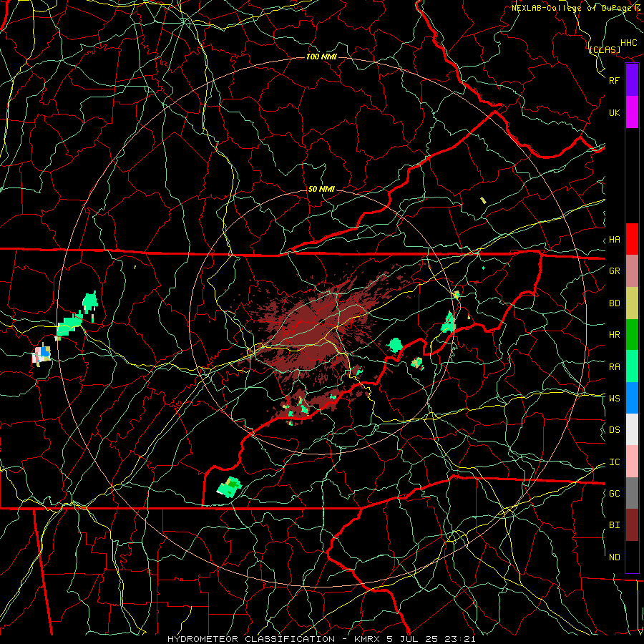Viewport: 644px width, 644px height.
Task: Click the IC light pink legend swatch
Action: click(632, 462)
